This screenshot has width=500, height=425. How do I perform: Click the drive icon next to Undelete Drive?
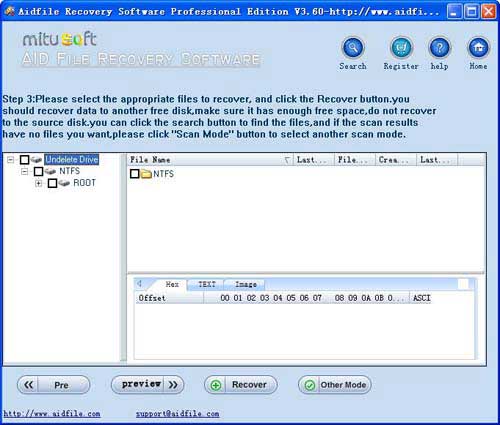(x=37, y=160)
